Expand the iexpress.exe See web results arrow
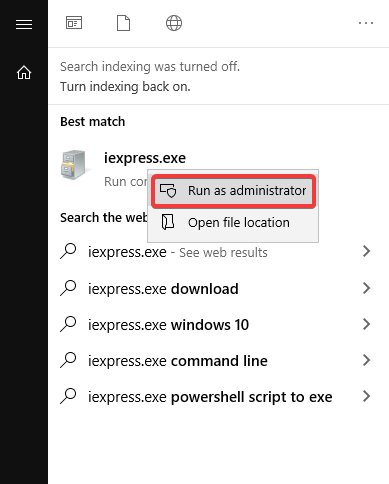The height and width of the screenshot is (484, 389). pyautogui.click(x=366, y=251)
